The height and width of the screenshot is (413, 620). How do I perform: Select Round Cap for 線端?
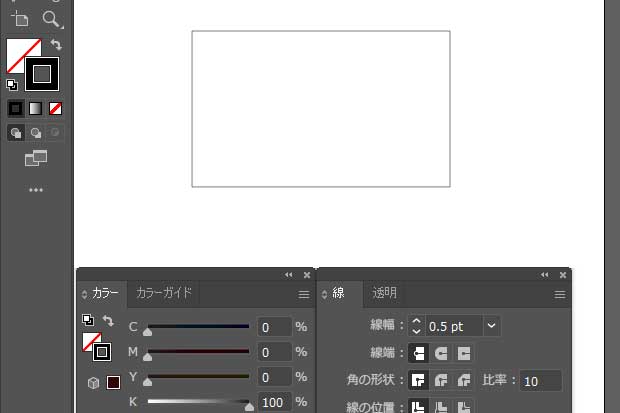click(441, 353)
